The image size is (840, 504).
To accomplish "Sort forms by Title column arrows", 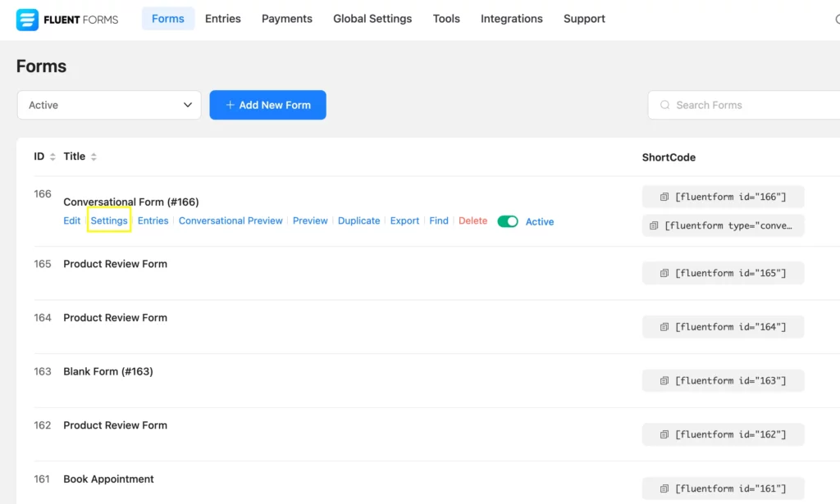I will pos(94,157).
